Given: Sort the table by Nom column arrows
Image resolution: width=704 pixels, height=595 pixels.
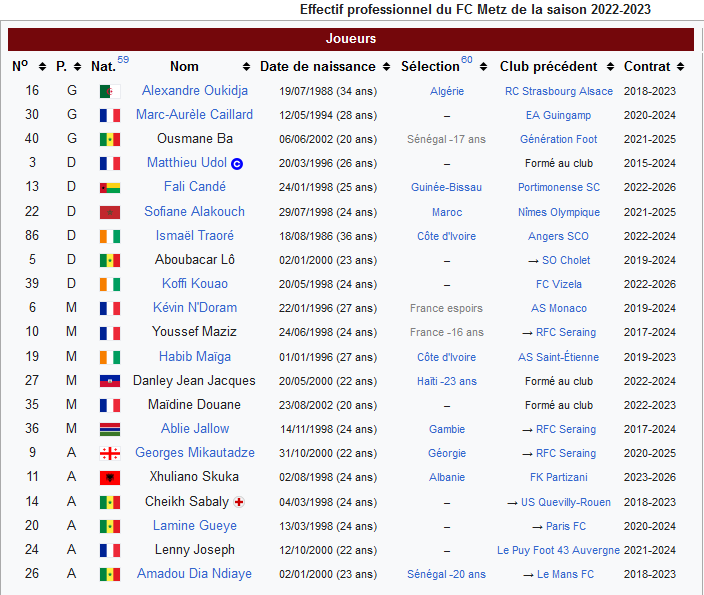Looking at the screenshot, I should pos(246,67).
